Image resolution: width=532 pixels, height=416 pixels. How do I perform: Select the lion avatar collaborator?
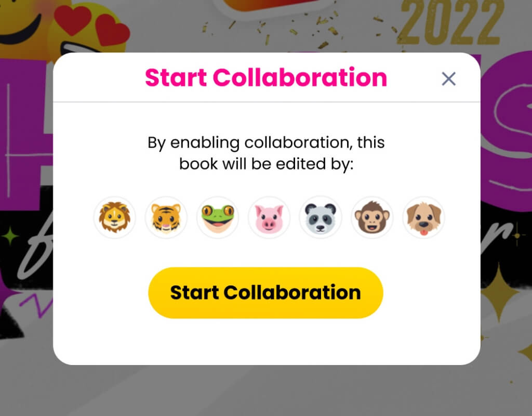[115, 217]
